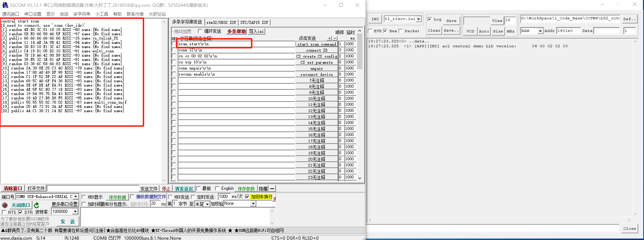The height and width of the screenshot is (240, 644).
Task: Click the receive log vertical scrollbar
Action: (x=164, y=101)
